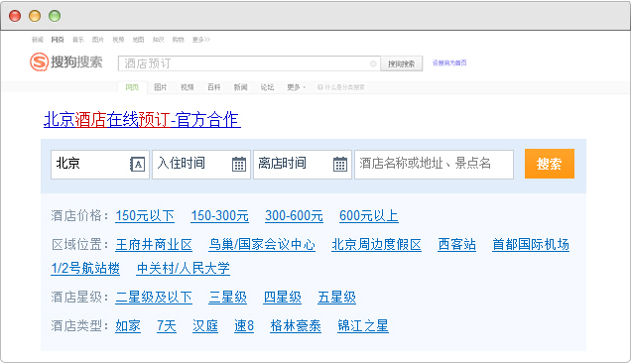The height and width of the screenshot is (364, 631).
Task: Open the check-in date calendar icon
Action: 239,164
